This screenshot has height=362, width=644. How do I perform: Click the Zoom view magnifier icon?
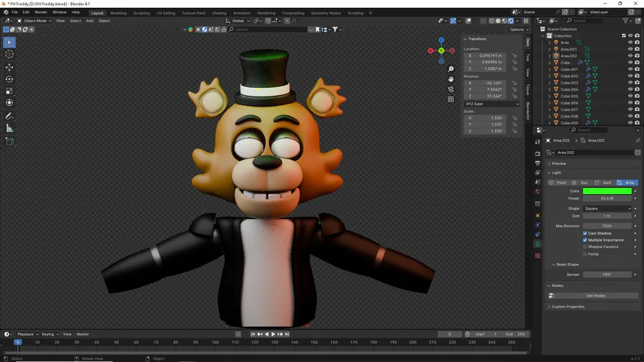click(451, 69)
